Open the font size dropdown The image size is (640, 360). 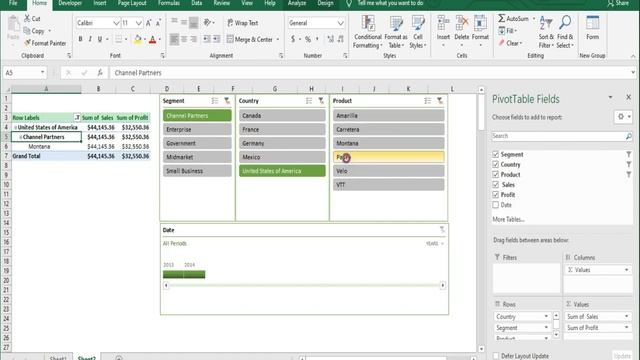click(139, 23)
